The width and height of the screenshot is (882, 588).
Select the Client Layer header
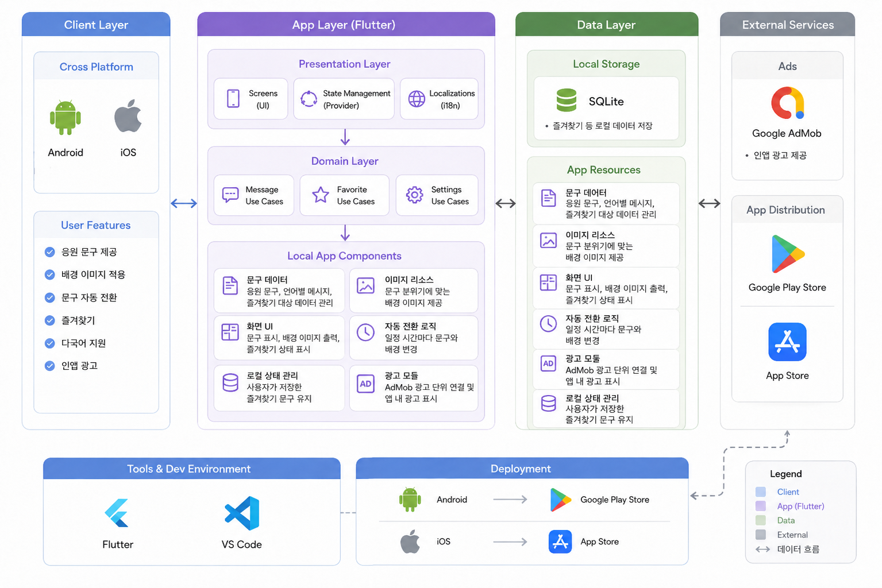click(x=96, y=25)
